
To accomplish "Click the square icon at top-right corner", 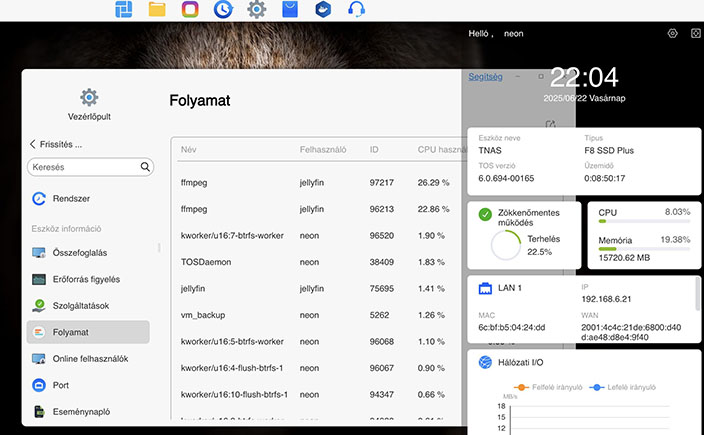I will point(695,33).
